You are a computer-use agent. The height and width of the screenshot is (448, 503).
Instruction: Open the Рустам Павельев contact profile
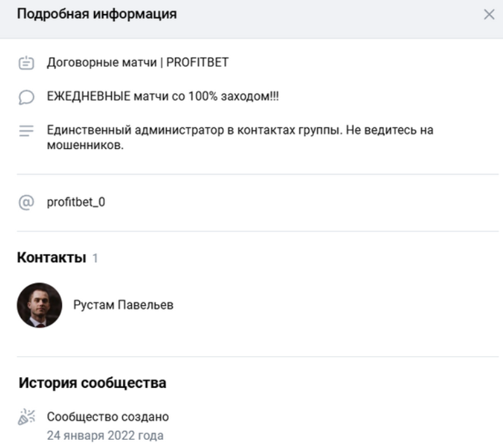pos(123,305)
